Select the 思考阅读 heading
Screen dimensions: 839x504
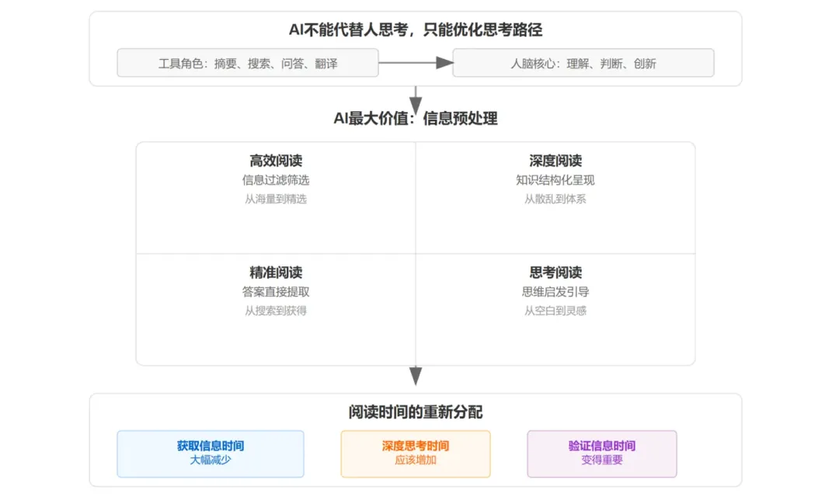555,273
